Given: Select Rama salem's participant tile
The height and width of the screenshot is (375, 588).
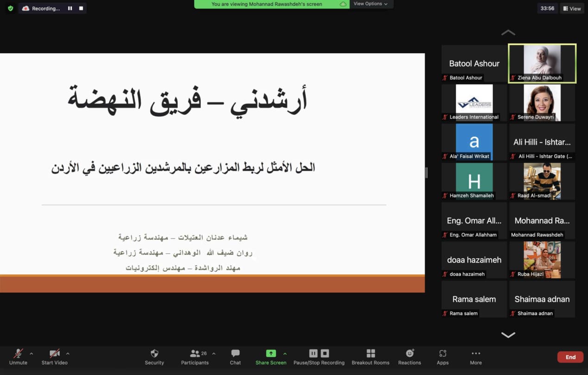Looking at the screenshot, I should [474, 300].
